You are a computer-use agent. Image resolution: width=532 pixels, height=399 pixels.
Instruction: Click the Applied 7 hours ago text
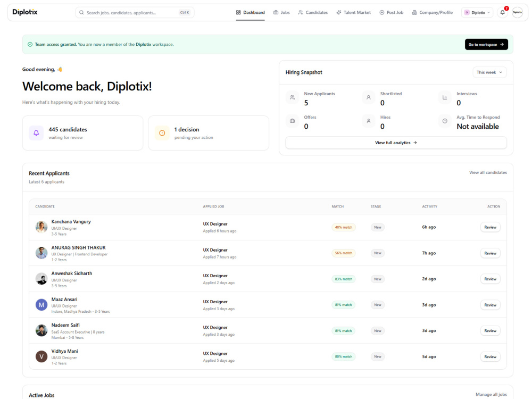click(220, 257)
